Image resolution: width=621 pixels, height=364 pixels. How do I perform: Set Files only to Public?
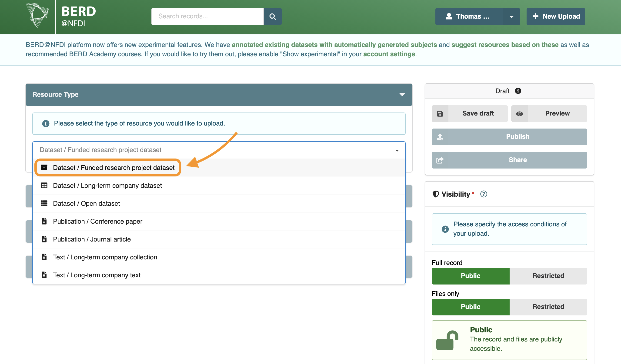471,307
